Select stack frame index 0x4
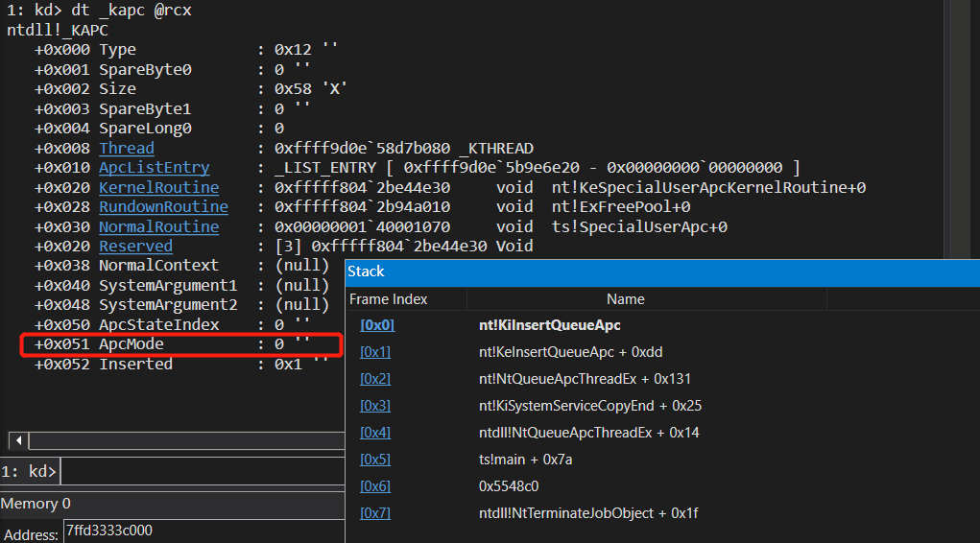980x543 pixels. click(x=375, y=433)
